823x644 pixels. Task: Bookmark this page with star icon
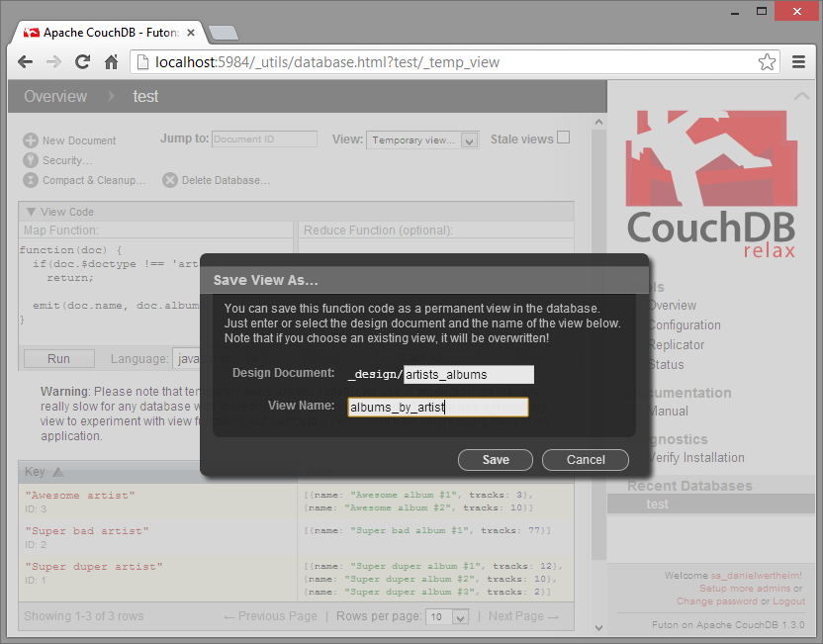[x=767, y=62]
